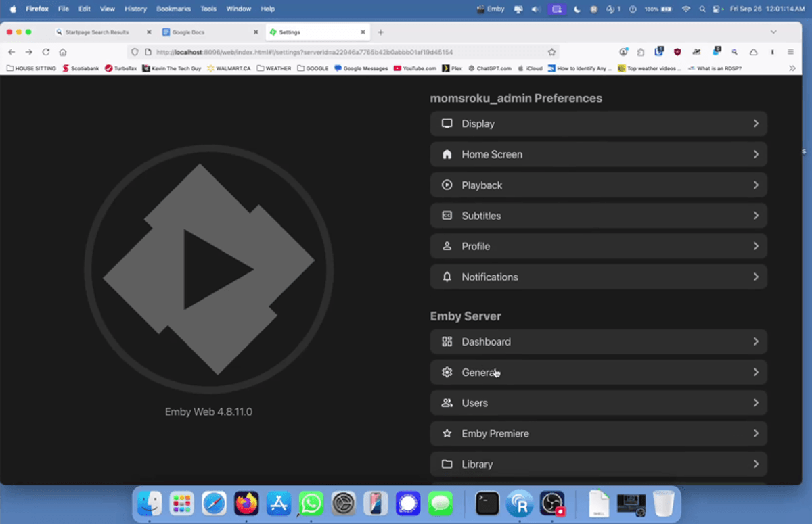Viewport: 812px width, 524px height.
Task: Open Finder from the Dock
Action: [150, 503]
